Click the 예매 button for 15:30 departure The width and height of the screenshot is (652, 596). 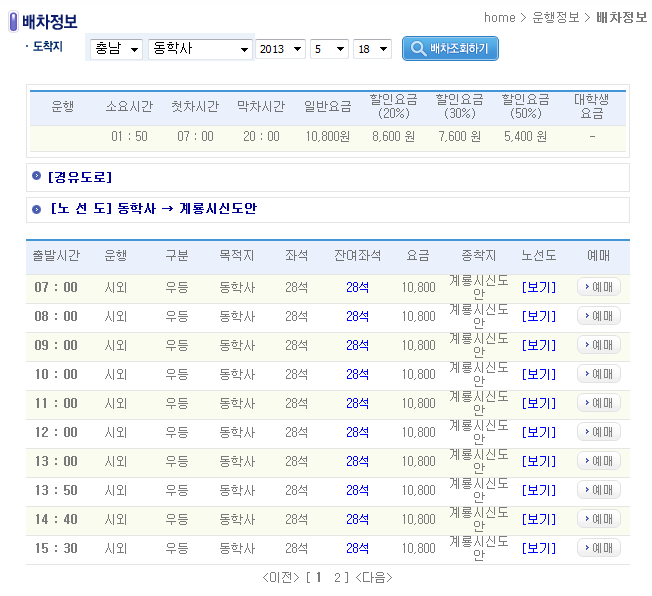pos(598,548)
